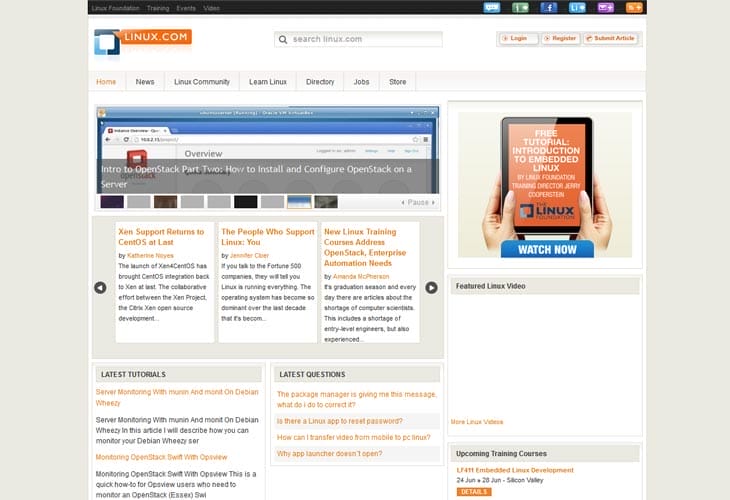Click the left carousel arrow for articles
This screenshot has width=730, height=500.
[100, 288]
